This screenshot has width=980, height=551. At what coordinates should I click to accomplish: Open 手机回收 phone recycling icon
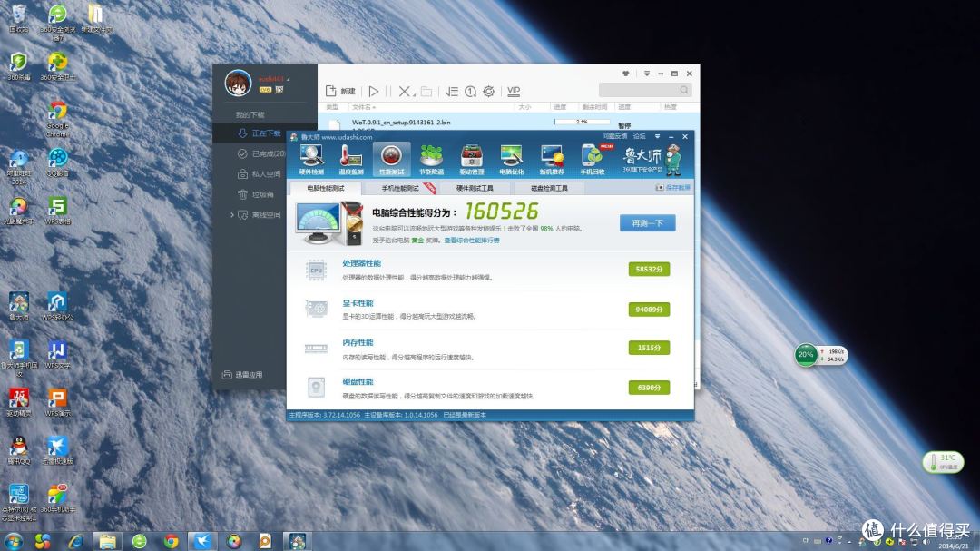point(592,160)
